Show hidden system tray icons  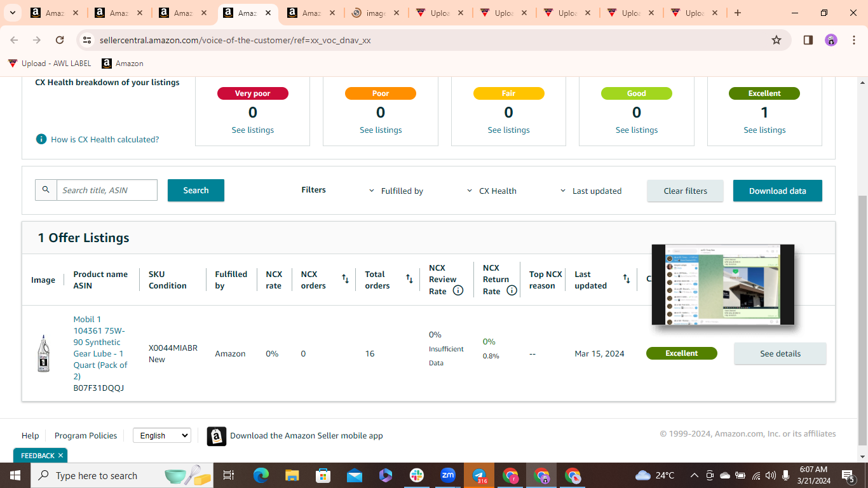tap(694, 475)
